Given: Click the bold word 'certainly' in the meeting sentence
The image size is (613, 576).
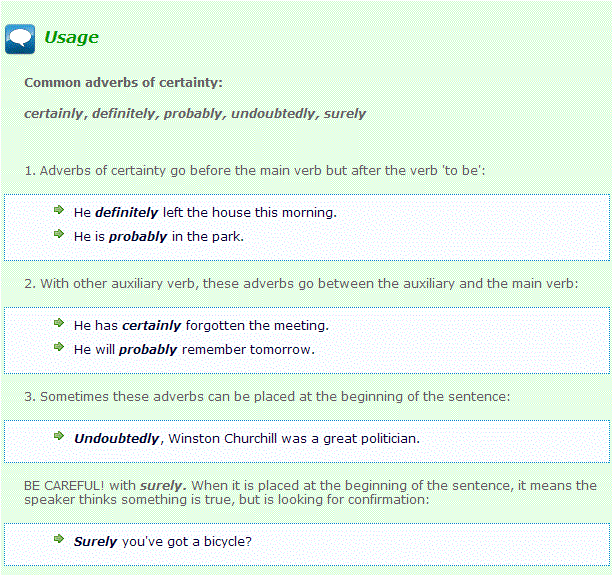Looking at the screenshot, I should 152,325.
